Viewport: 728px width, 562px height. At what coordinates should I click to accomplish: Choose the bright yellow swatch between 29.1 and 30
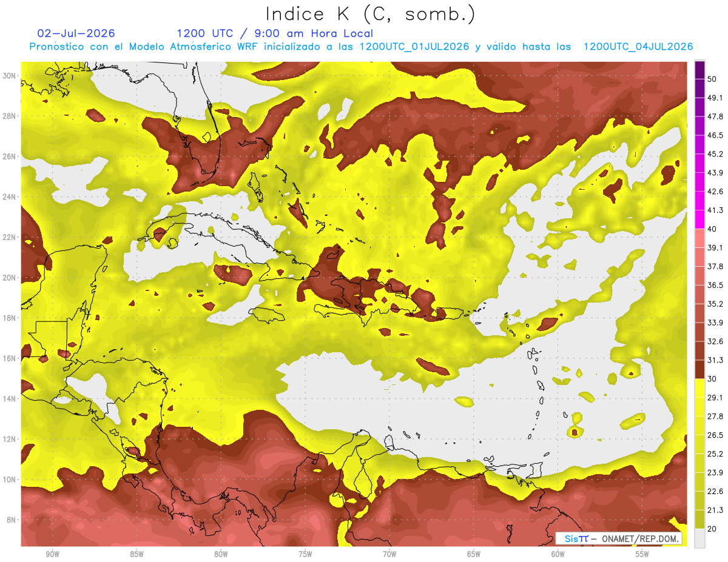(x=700, y=388)
